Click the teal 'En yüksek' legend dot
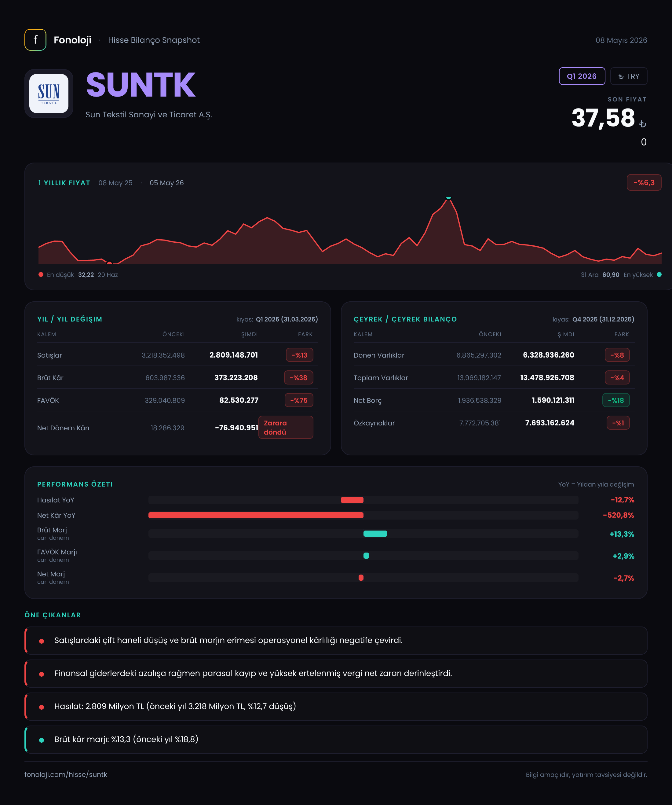Screen dimensions: 672x805 [x=659, y=274]
